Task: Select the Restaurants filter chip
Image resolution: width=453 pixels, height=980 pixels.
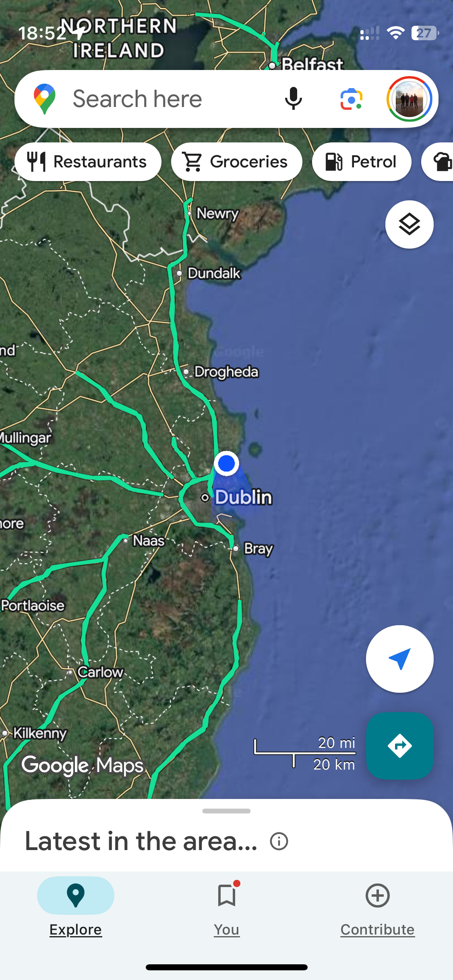Action: (88, 162)
